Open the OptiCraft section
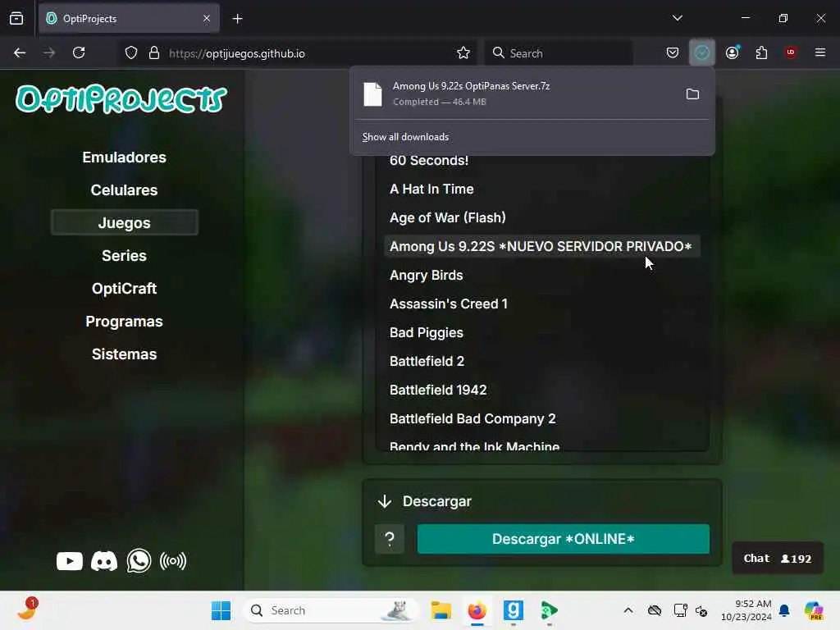Screen dimensions: 840x630 click(x=125, y=289)
